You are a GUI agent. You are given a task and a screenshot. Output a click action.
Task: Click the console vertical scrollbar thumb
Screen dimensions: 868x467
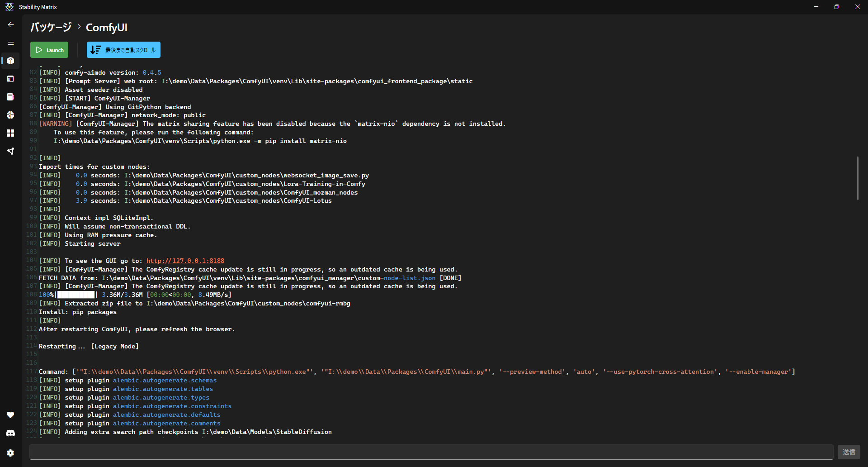pos(858,178)
